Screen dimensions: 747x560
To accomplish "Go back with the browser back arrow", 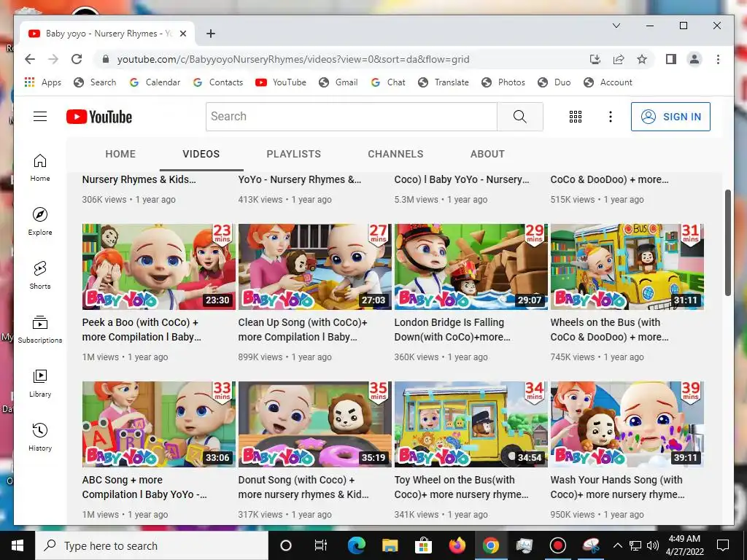I will tap(30, 59).
